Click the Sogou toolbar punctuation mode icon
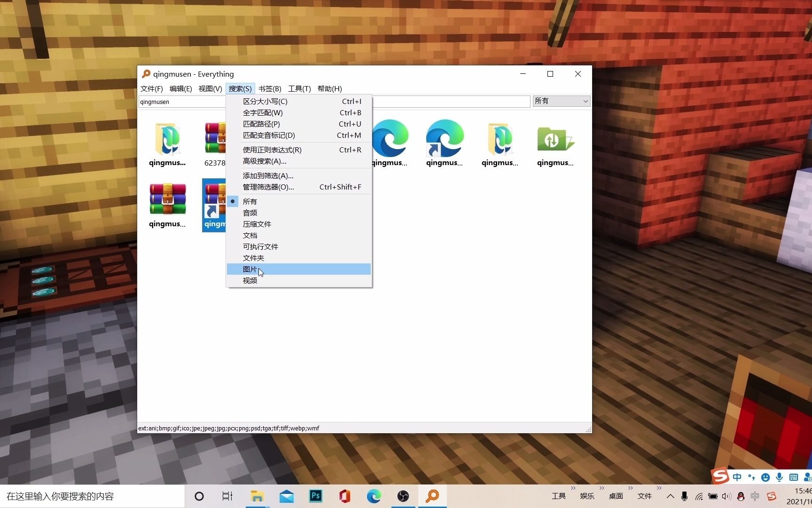The width and height of the screenshot is (812, 508). (751, 477)
